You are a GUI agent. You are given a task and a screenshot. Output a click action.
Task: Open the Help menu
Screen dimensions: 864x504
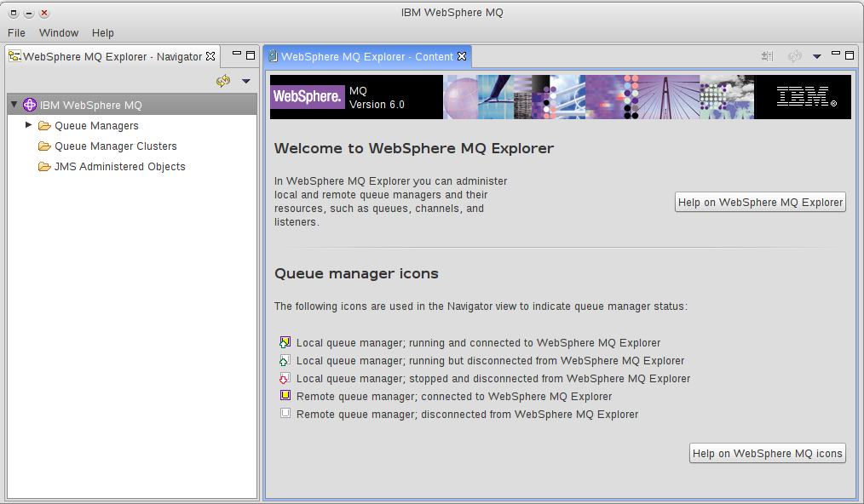(103, 33)
